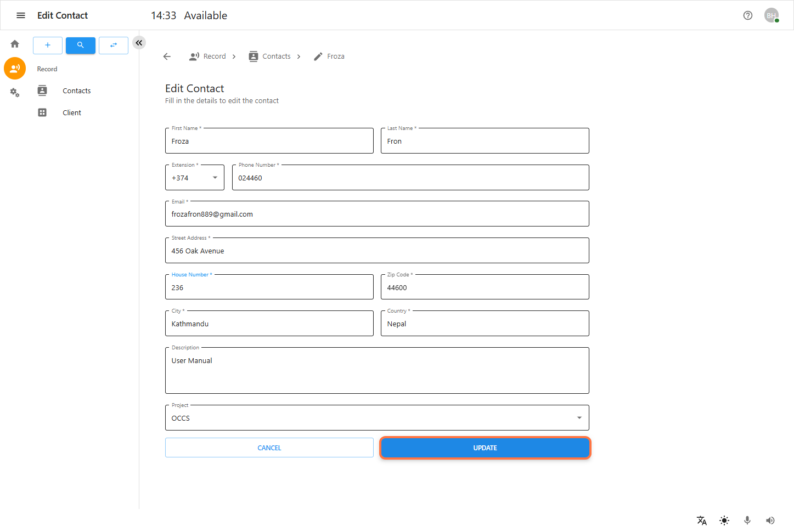Open Contacts in the sidebar menu

click(76, 91)
